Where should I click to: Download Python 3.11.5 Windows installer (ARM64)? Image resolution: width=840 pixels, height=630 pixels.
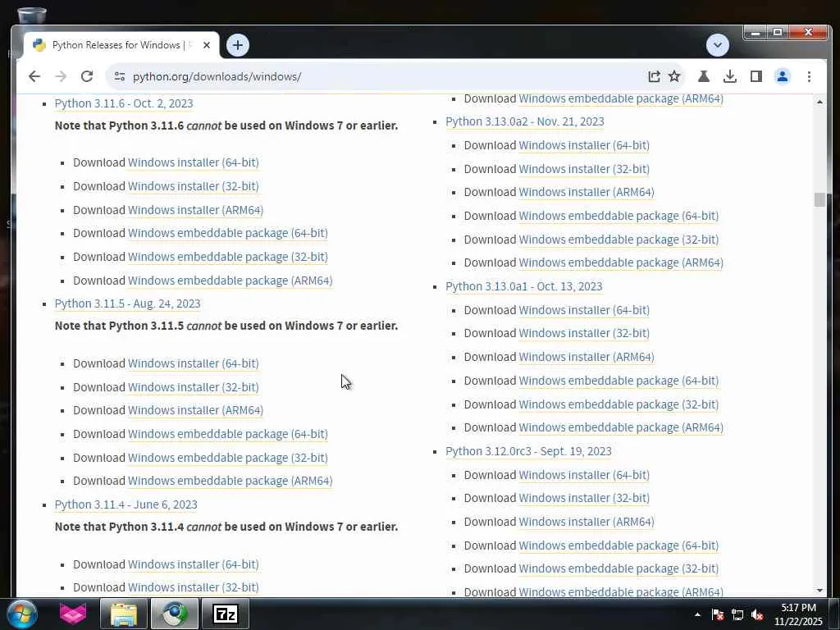(x=195, y=410)
